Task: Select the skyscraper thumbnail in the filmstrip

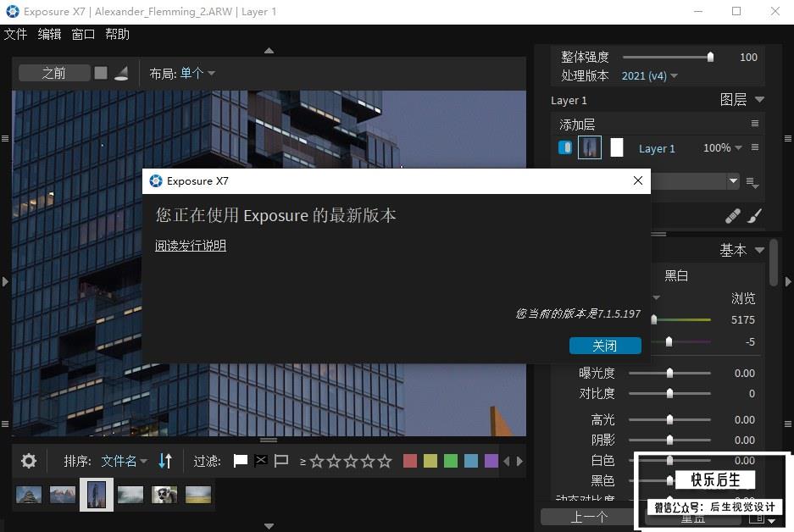Action: click(x=97, y=495)
